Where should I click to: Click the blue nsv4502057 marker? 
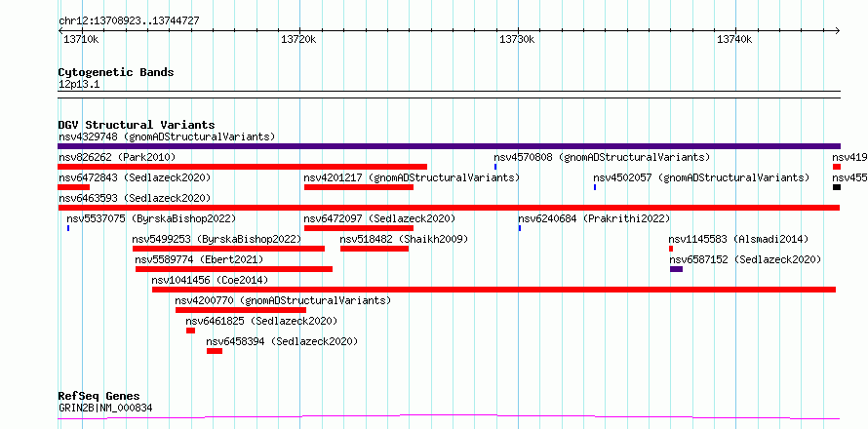tap(595, 187)
